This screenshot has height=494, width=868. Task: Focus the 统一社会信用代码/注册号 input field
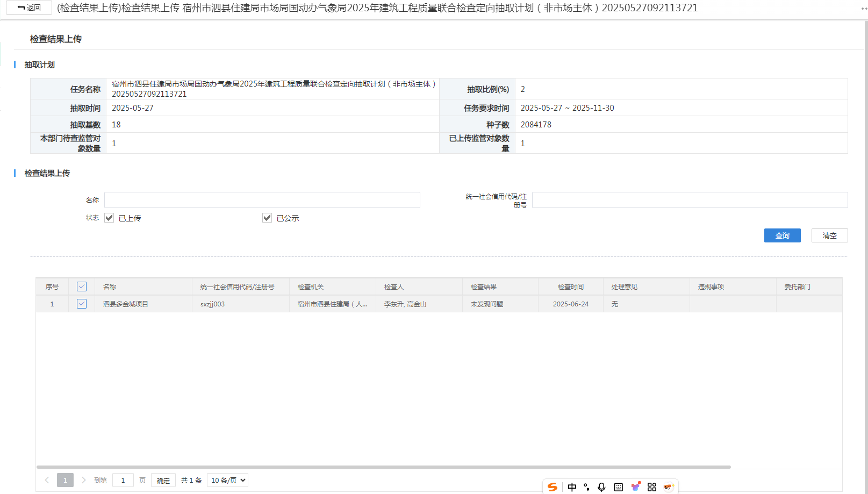[x=690, y=200]
